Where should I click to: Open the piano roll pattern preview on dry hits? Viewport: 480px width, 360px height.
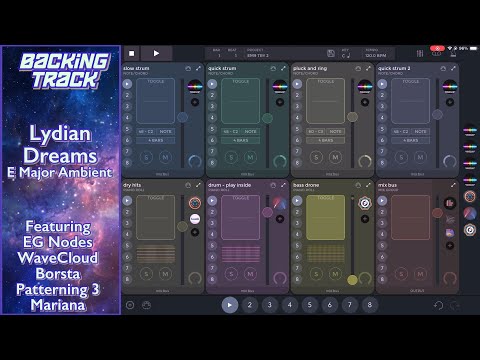click(156, 254)
